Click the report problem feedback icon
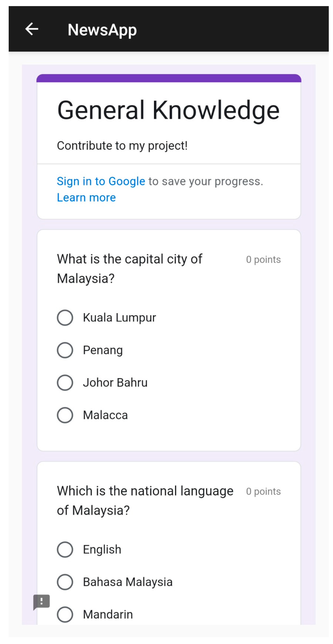Screen dimensions: 333x644 point(42,602)
